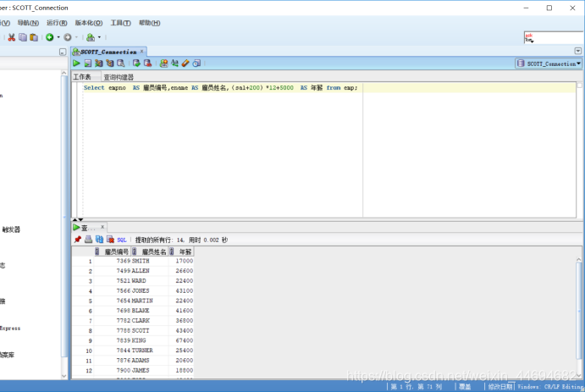Select the 36800 cell for CLARK
This screenshot has height=392, width=585.
181,320
